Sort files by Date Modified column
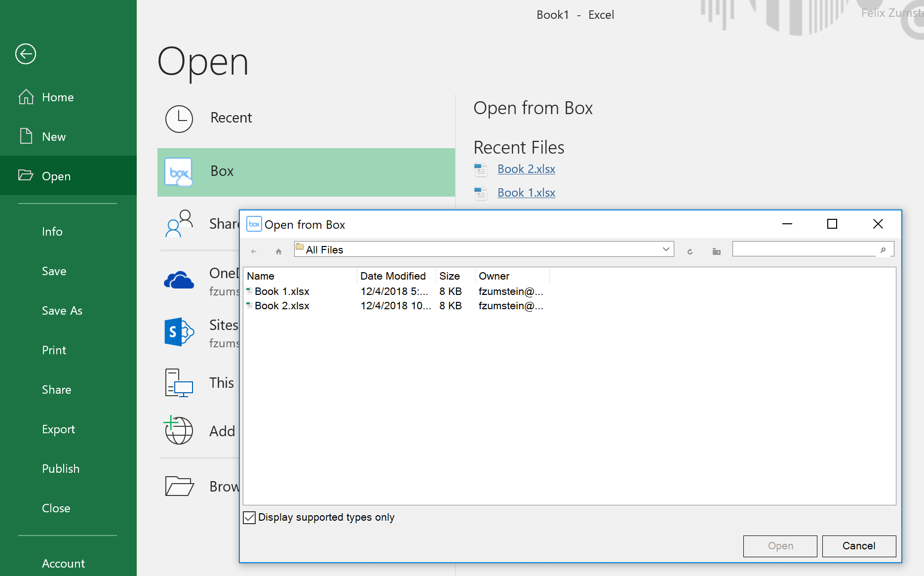The height and width of the screenshot is (576, 924). coord(393,276)
